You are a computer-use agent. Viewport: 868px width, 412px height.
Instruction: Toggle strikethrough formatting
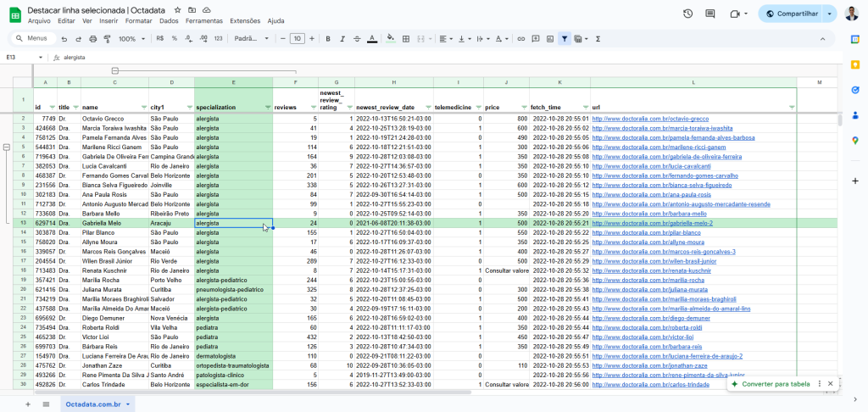pyautogui.click(x=357, y=39)
